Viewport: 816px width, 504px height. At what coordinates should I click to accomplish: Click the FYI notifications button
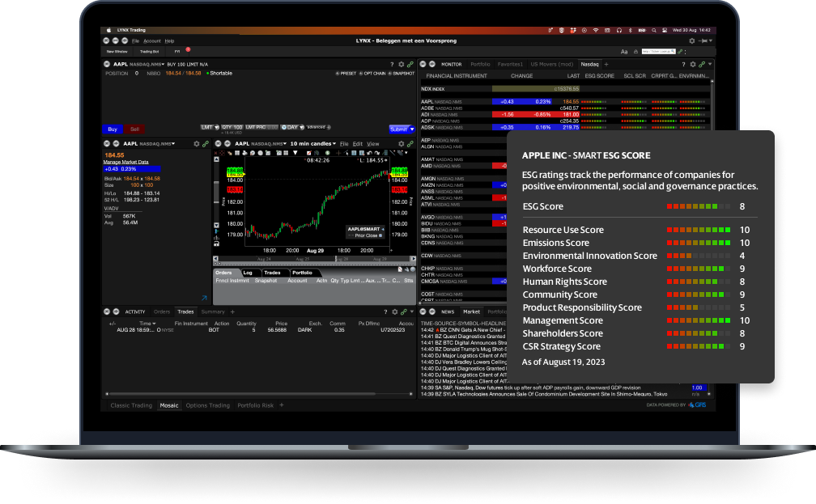(x=177, y=52)
